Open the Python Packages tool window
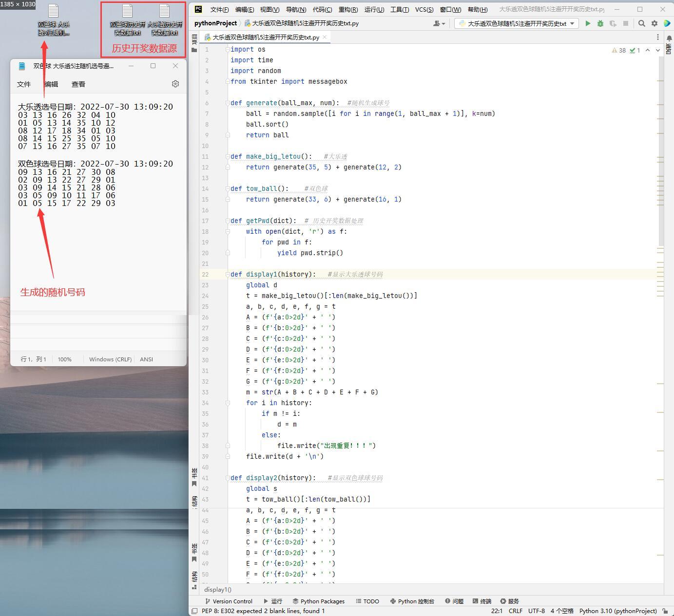Image resolution: width=674 pixels, height=616 pixels. (319, 601)
